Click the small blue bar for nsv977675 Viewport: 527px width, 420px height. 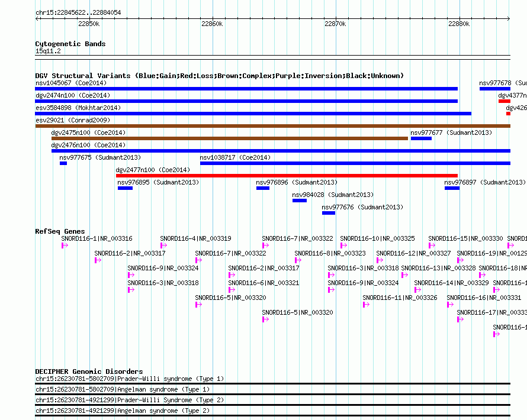tap(63, 163)
